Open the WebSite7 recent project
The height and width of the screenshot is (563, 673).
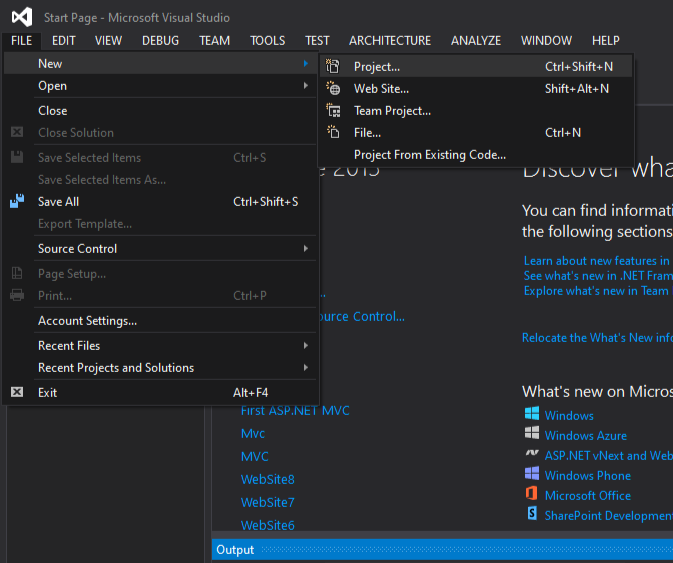[x=267, y=502]
